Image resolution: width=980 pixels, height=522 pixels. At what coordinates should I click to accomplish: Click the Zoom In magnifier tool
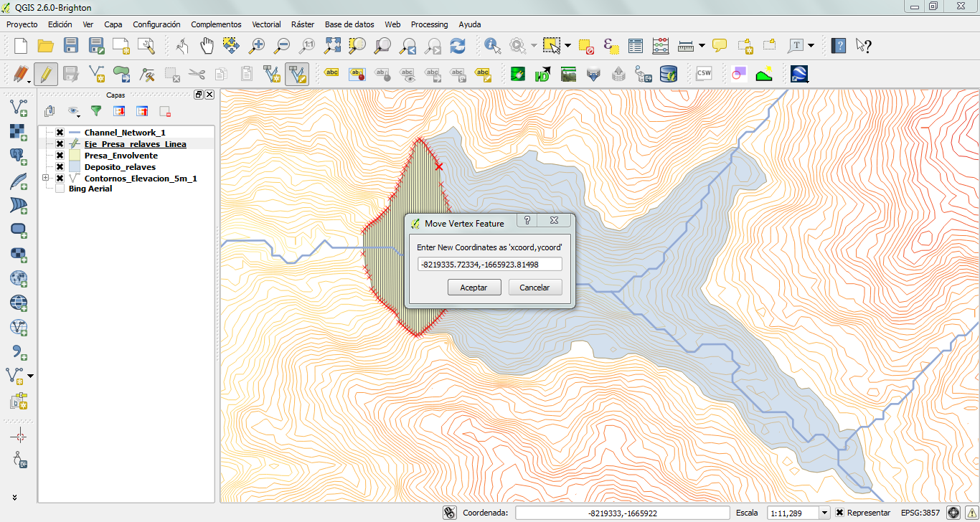[257, 46]
